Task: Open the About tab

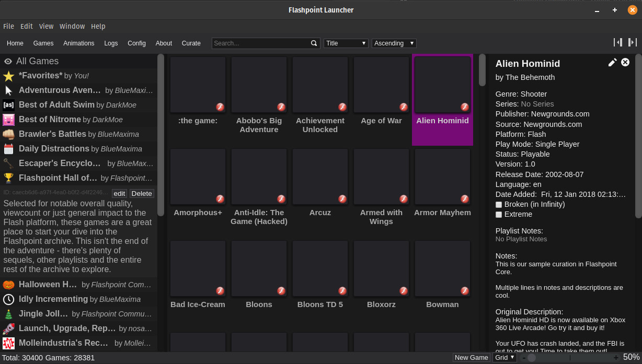Action: (x=164, y=43)
